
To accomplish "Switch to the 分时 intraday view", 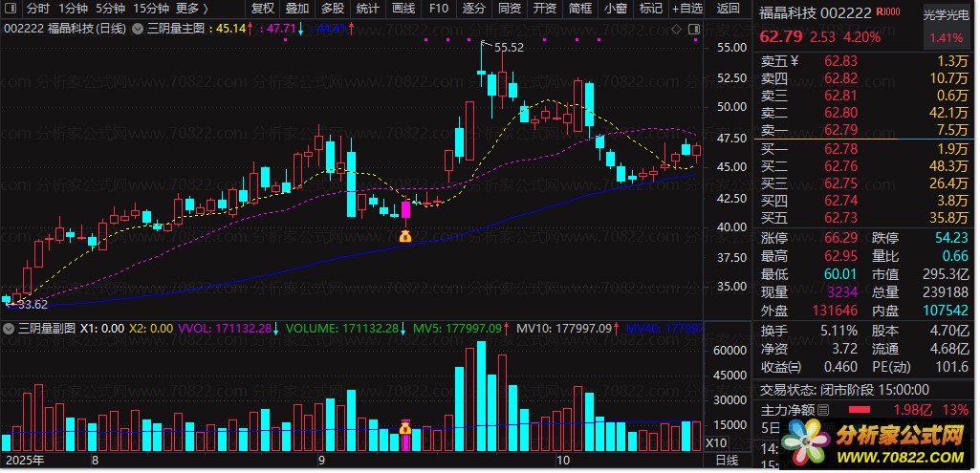I will tap(38, 9).
